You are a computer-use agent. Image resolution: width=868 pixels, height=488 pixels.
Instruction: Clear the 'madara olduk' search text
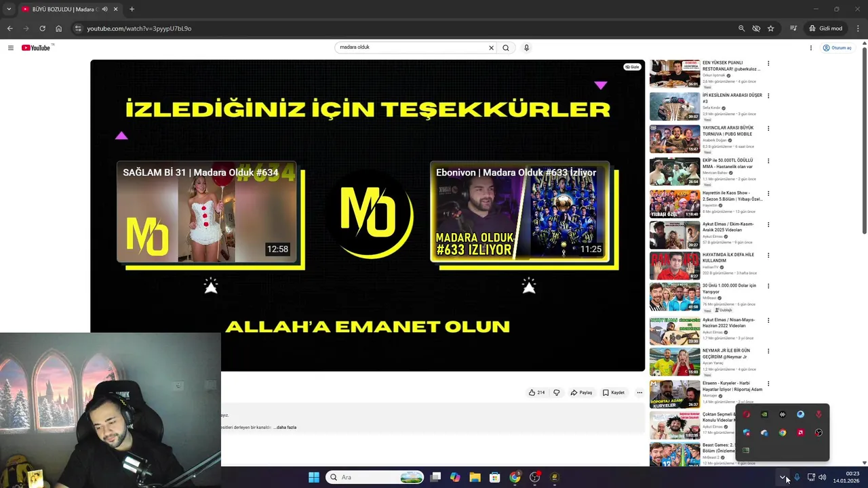[491, 47]
